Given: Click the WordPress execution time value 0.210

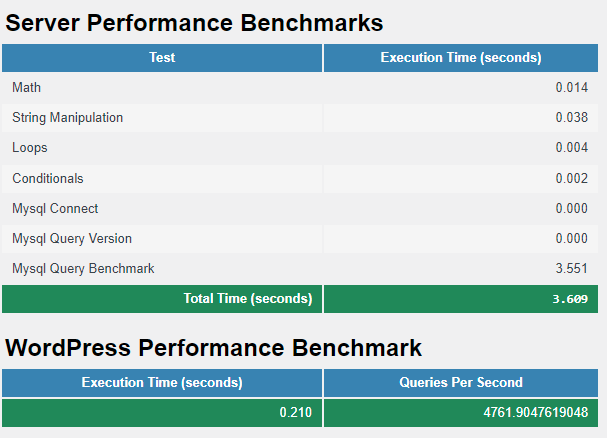Looking at the screenshot, I should [296, 412].
